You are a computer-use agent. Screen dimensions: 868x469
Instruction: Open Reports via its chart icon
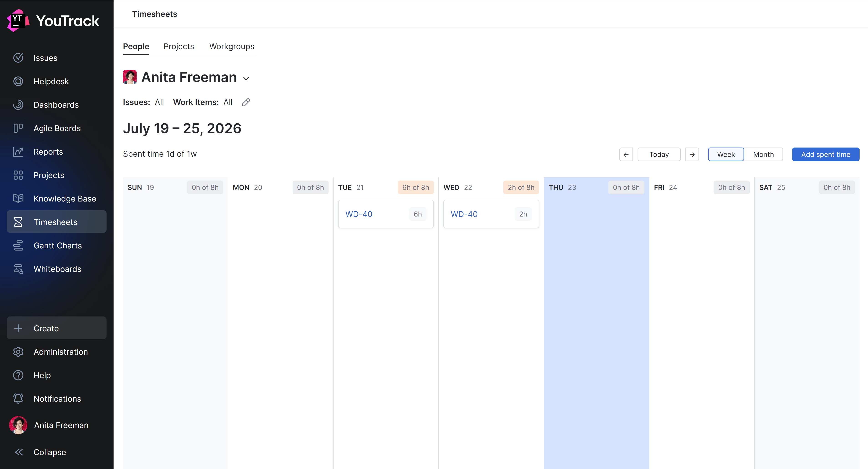18,152
